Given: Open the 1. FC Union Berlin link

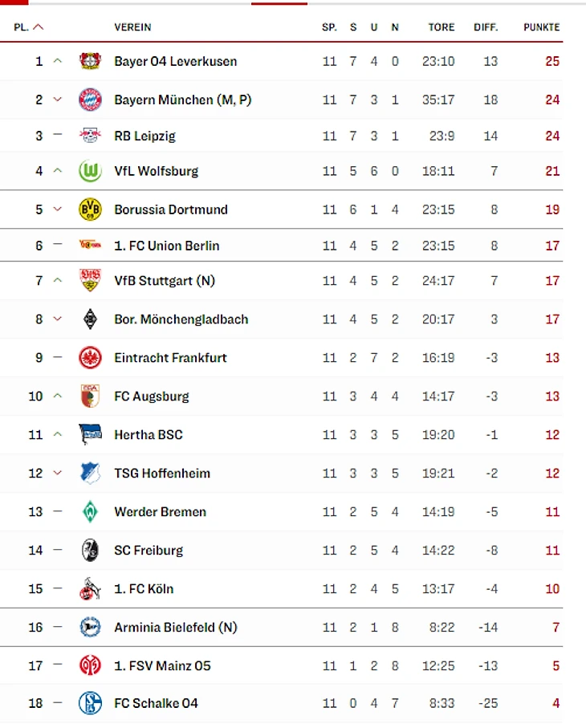Looking at the screenshot, I should [x=167, y=245].
